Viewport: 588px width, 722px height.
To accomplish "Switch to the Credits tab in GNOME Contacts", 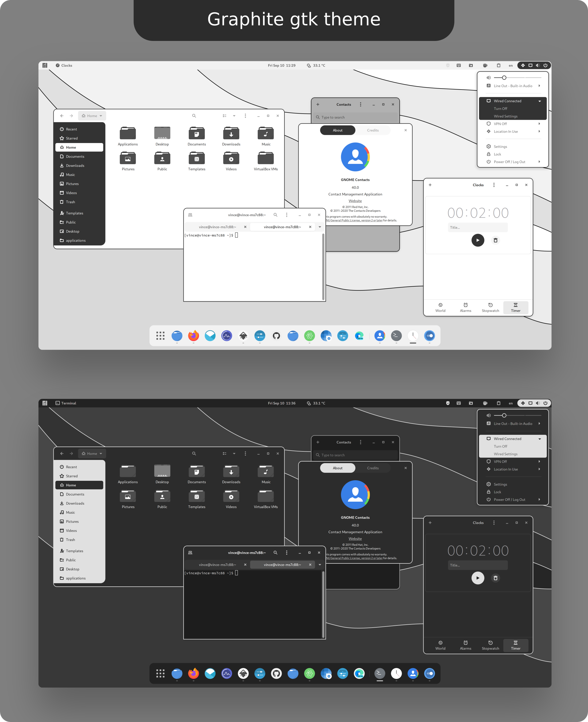I will click(373, 130).
